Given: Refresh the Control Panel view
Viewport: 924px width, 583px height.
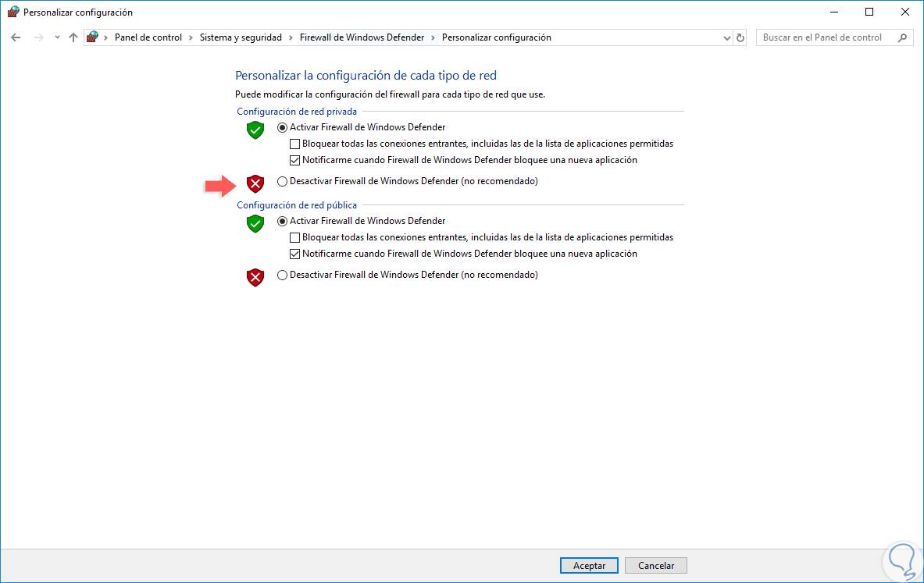Looking at the screenshot, I should [x=740, y=37].
